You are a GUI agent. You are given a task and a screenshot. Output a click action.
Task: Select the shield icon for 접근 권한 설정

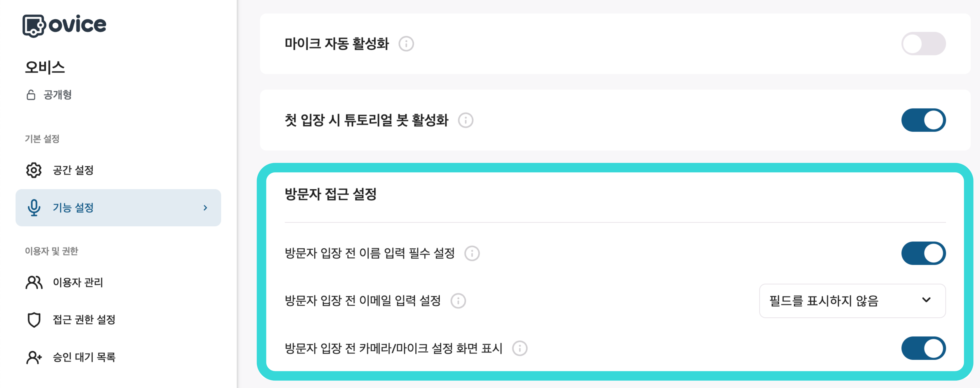[x=34, y=319]
